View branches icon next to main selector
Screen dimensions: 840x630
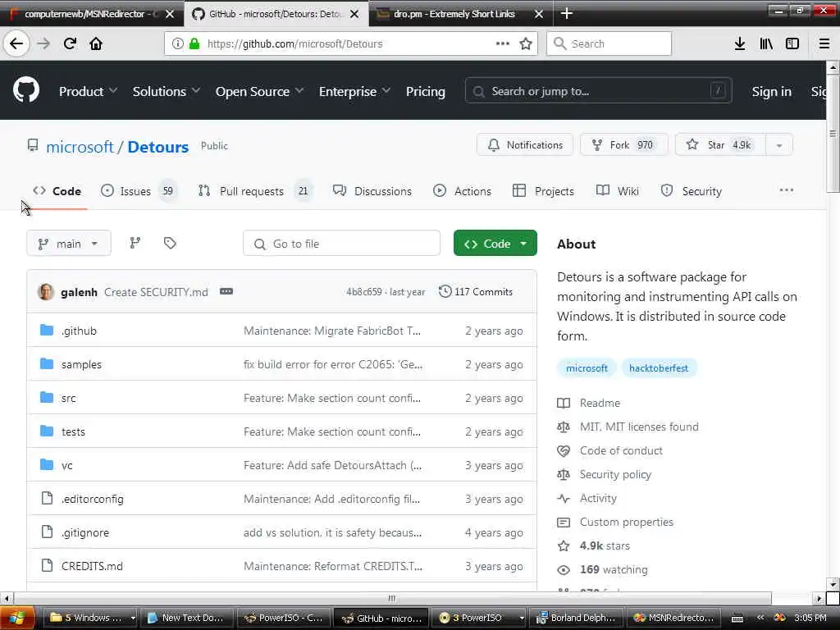click(135, 243)
